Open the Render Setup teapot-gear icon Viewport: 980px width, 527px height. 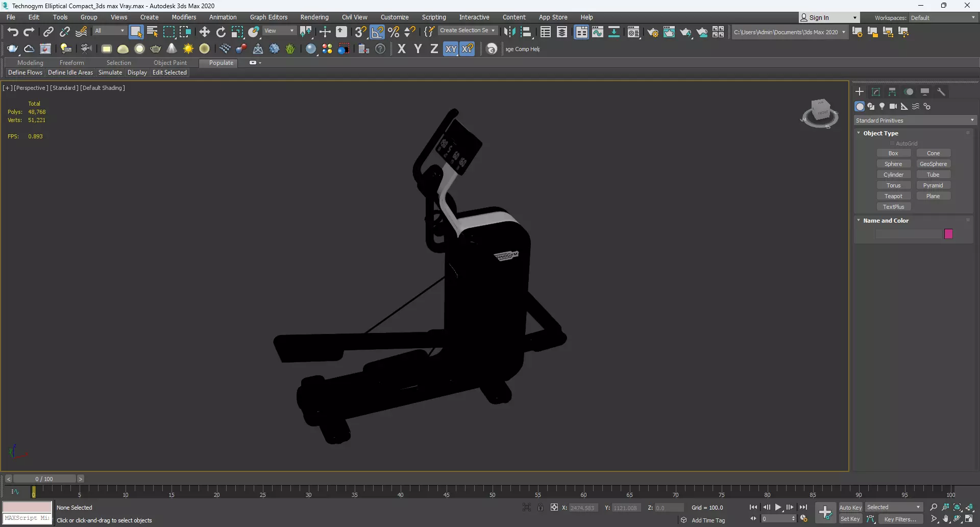pyautogui.click(x=653, y=32)
